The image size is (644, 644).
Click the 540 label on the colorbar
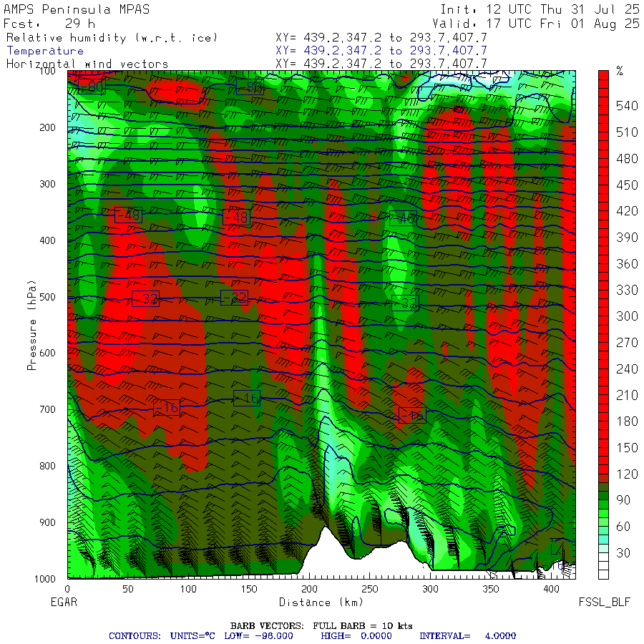tap(627, 106)
